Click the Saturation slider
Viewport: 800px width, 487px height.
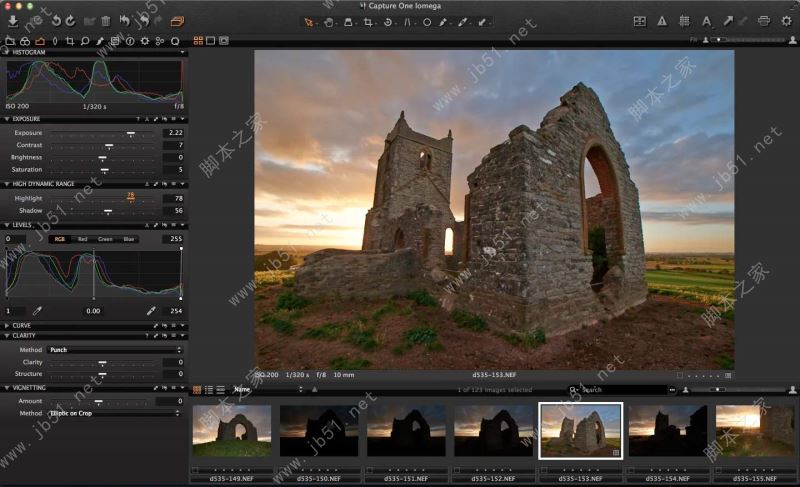(x=102, y=169)
